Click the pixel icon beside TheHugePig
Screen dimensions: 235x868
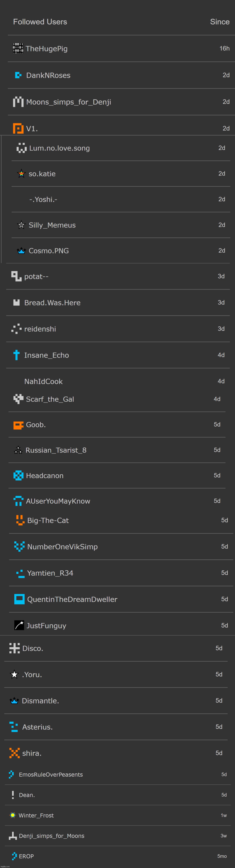pyautogui.click(x=18, y=48)
